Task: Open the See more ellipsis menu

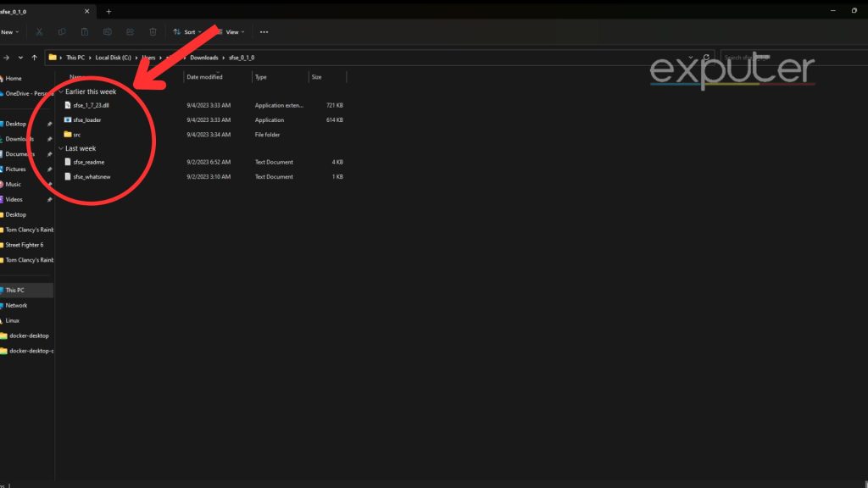Action: click(263, 31)
